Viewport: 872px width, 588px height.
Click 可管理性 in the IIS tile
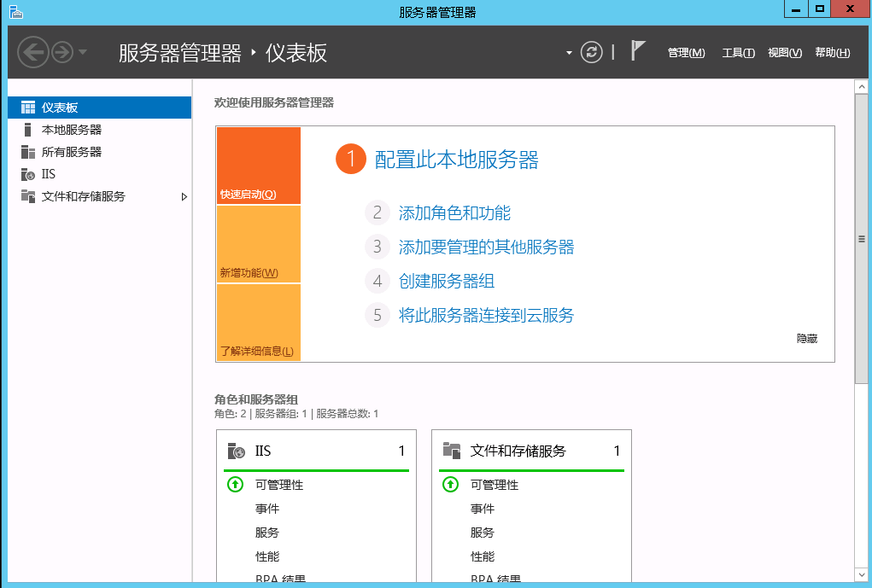coord(279,485)
